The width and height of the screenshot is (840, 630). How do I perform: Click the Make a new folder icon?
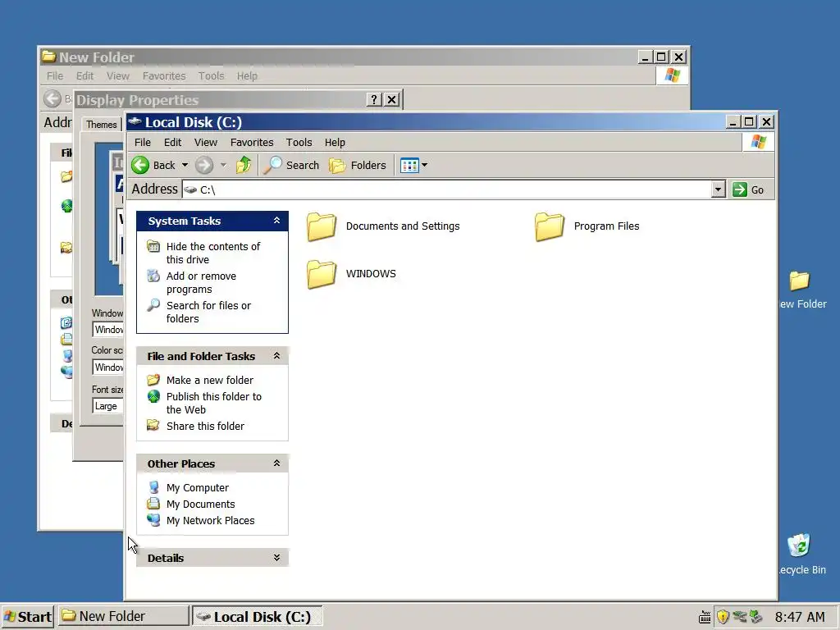coord(153,380)
